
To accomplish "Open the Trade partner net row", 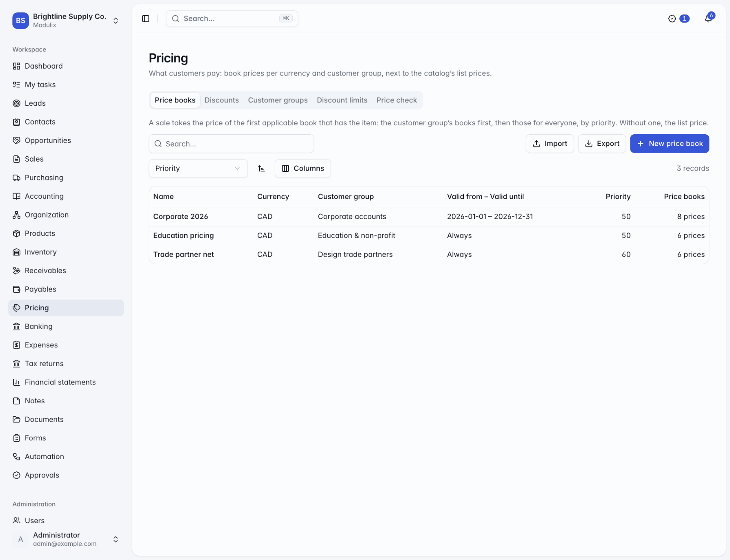I will (x=429, y=254).
